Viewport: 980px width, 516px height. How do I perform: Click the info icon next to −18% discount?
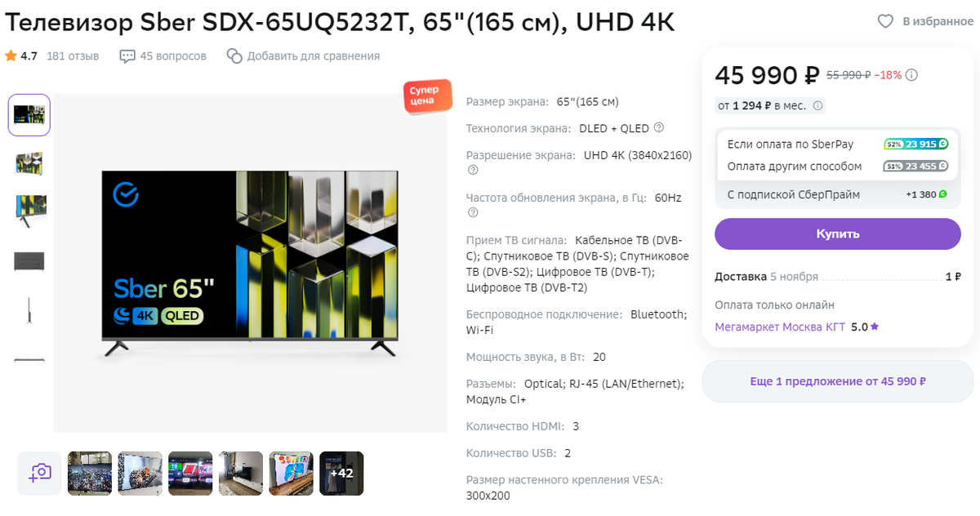coord(912,75)
